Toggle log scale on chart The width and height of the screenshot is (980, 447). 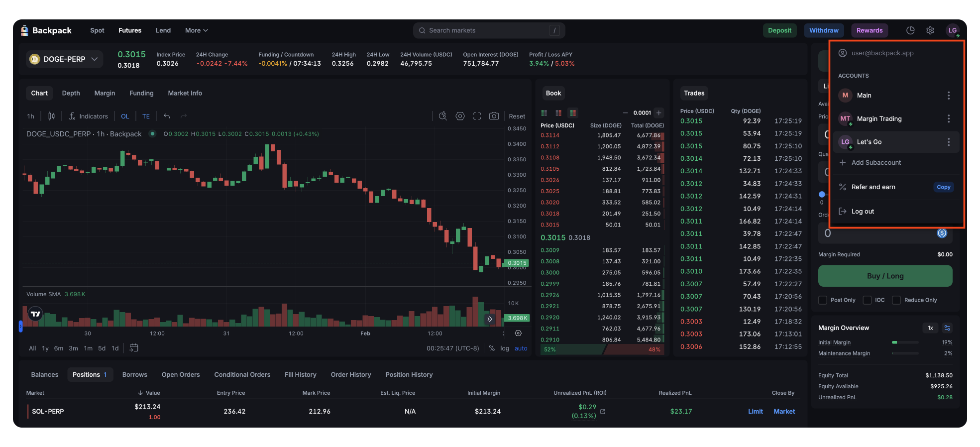click(505, 348)
